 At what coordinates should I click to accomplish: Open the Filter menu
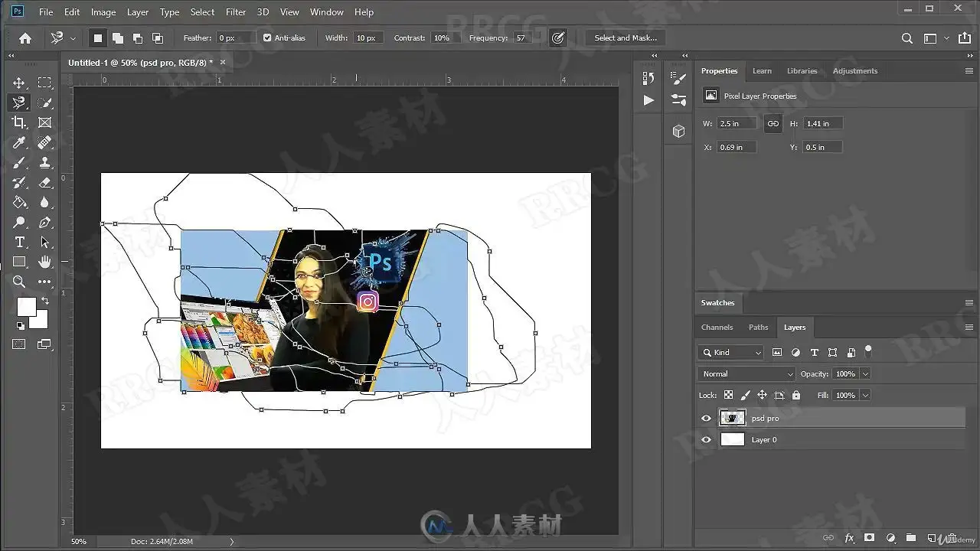pyautogui.click(x=236, y=12)
